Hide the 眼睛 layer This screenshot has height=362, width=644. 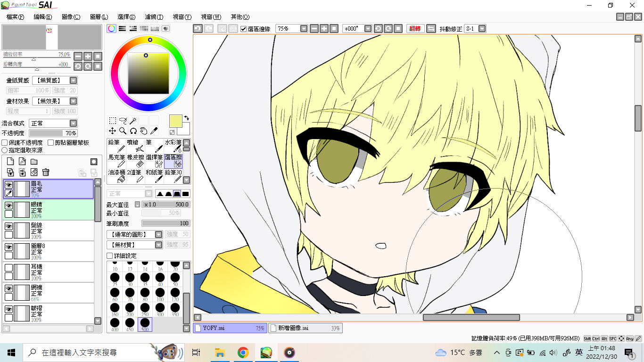[x=8, y=206]
